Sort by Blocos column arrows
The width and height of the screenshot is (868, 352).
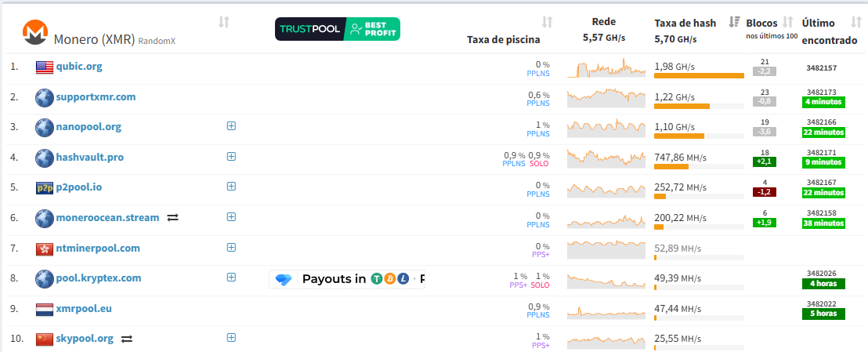(x=788, y=22)
